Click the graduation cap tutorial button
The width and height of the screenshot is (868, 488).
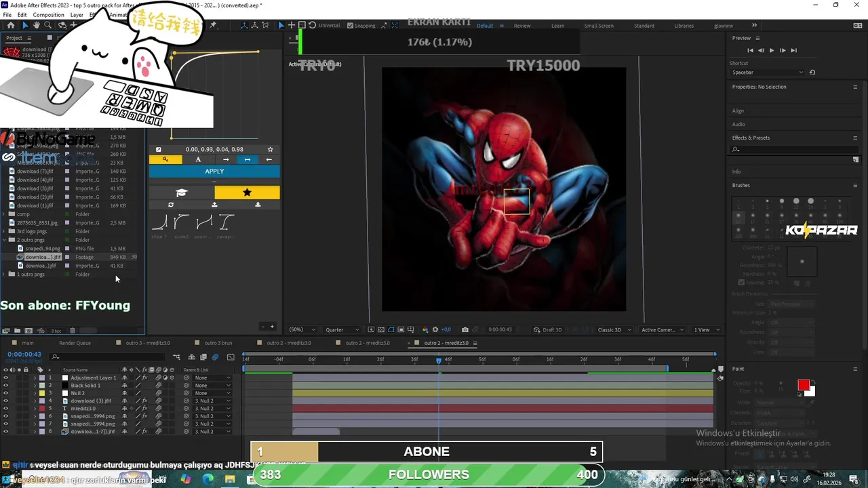point(181,193)
